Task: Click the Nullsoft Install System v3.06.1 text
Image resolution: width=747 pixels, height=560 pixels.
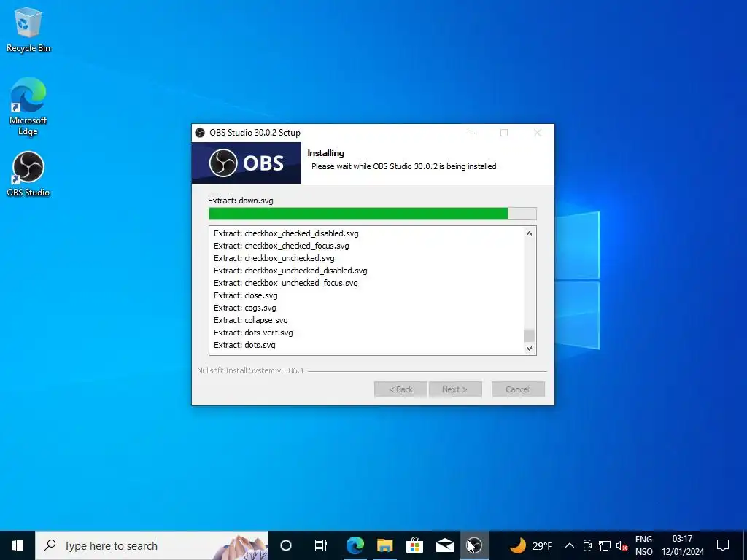Action: click(x=251, y=370)
